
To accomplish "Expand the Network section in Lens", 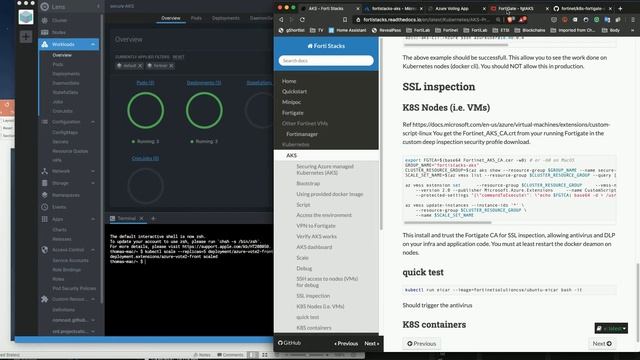I will coord(93,171).
